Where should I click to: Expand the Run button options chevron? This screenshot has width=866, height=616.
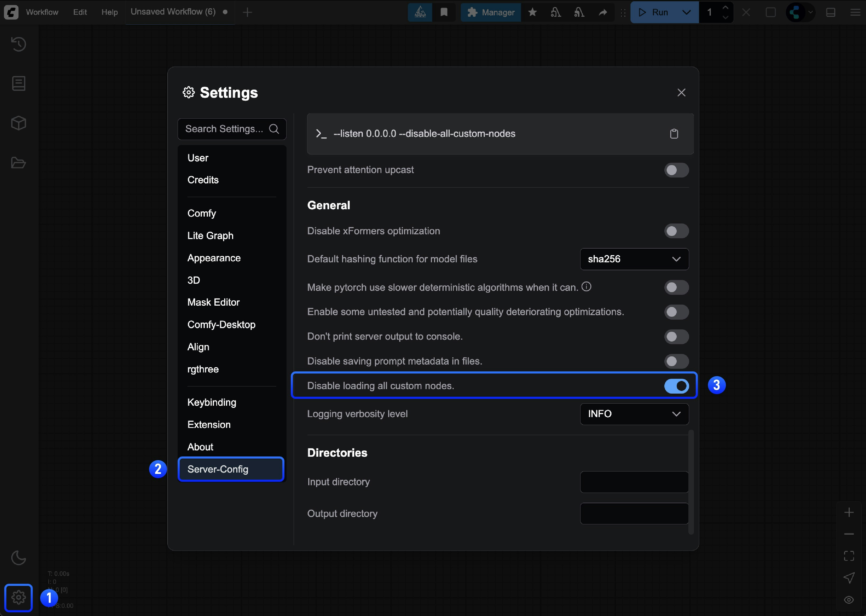(x=686, y=12)
